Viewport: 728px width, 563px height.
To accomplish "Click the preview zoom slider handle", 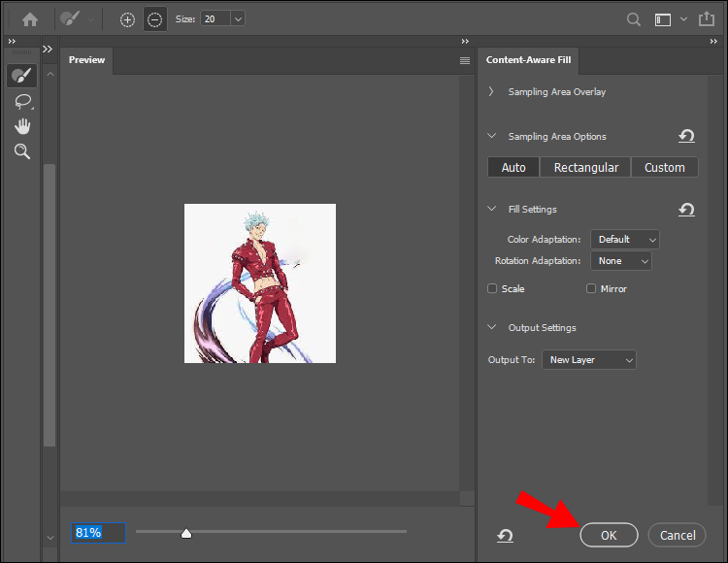I will coord(186,532).
